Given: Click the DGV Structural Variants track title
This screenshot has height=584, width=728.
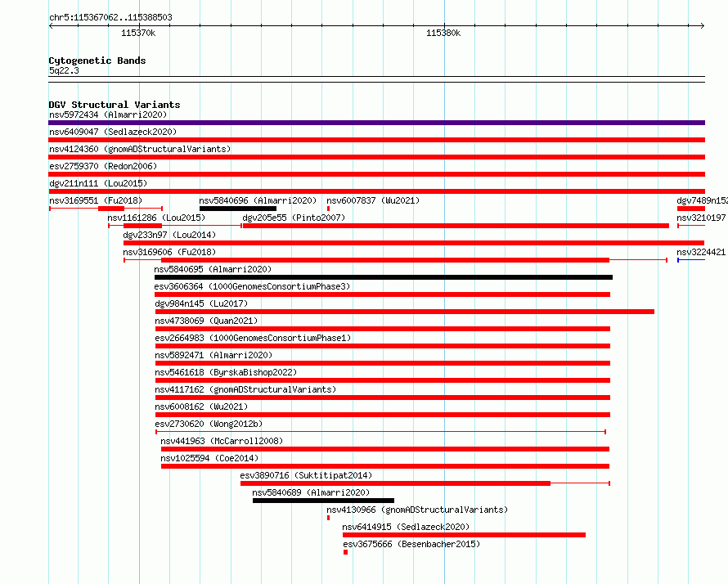Looking at the screenshot, I should [115, 105].
